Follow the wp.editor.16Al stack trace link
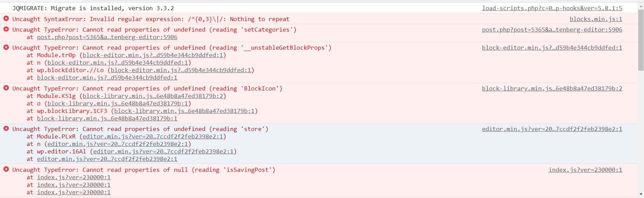Screen dimensions: 644x198 tap(163, 151)
